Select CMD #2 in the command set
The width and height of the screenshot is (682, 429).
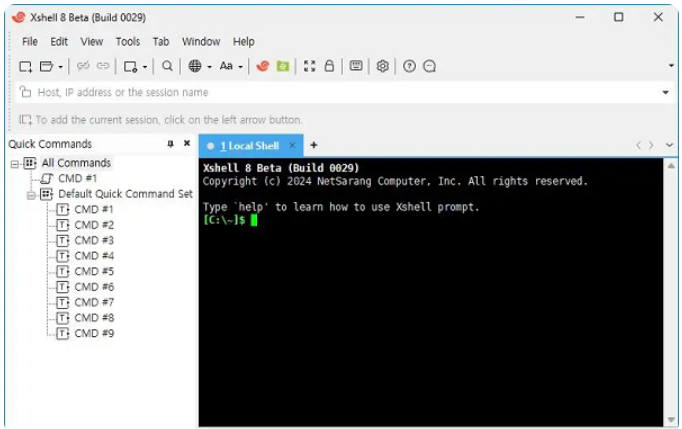94,225
